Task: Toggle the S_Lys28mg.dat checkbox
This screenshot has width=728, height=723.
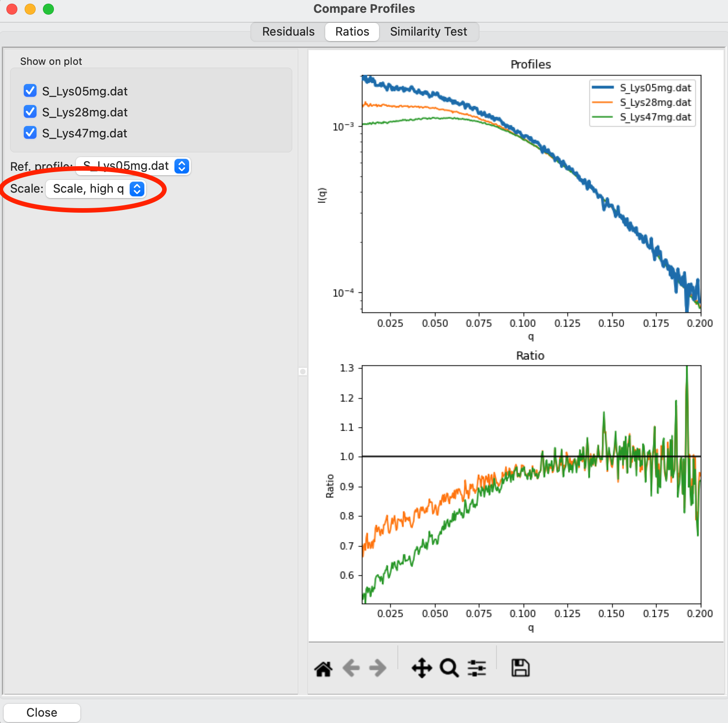Action: 30,112
